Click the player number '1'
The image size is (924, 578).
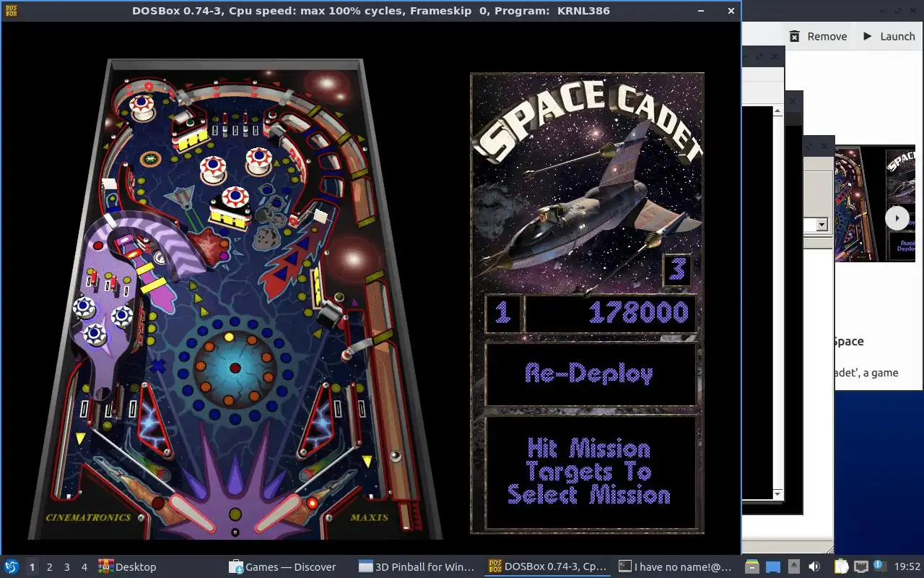point(503,312)
